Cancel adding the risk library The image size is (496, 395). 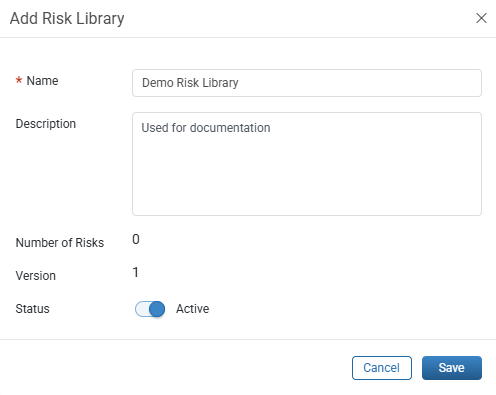pos(382,368)
